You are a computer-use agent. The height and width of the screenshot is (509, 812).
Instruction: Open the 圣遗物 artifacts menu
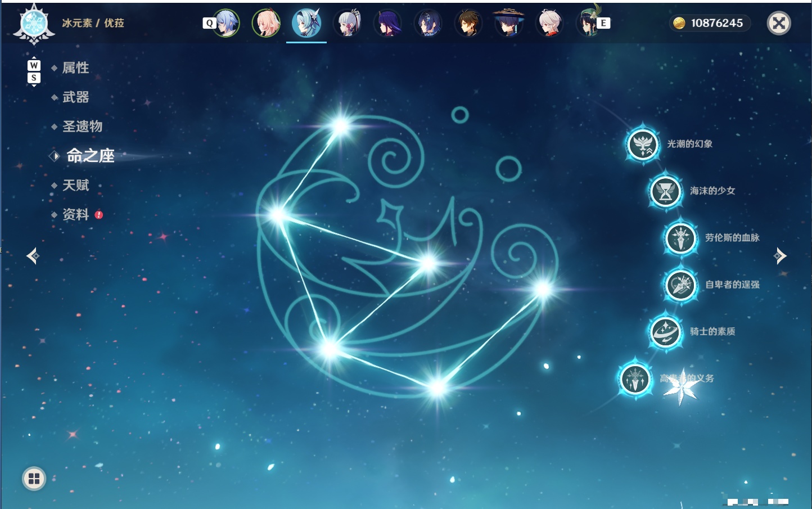[x=83, y=127]
